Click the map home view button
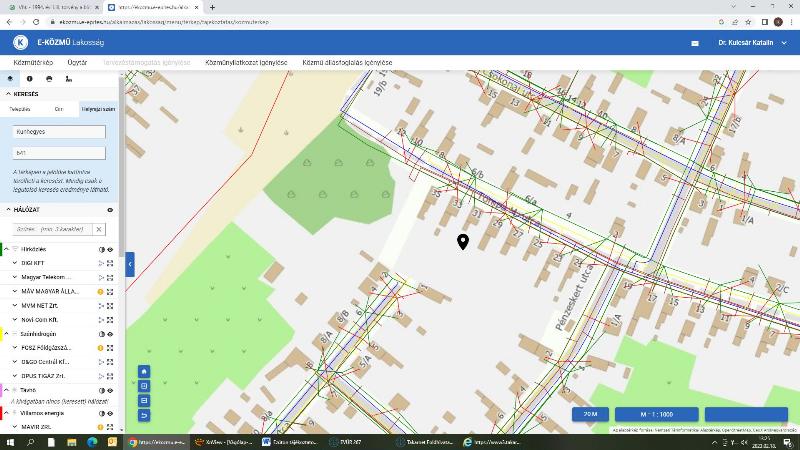Screen dimensions: 800x450 pos(144,371)
